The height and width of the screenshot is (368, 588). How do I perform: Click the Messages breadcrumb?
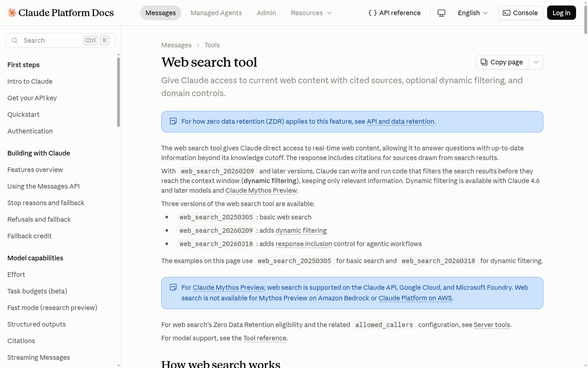[176, 45]
